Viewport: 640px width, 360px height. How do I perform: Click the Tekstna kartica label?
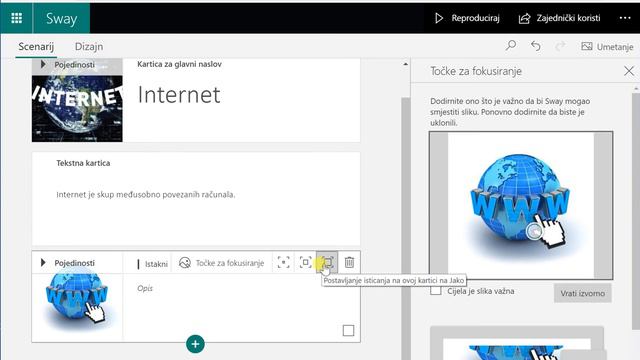[x=83, y=163]
